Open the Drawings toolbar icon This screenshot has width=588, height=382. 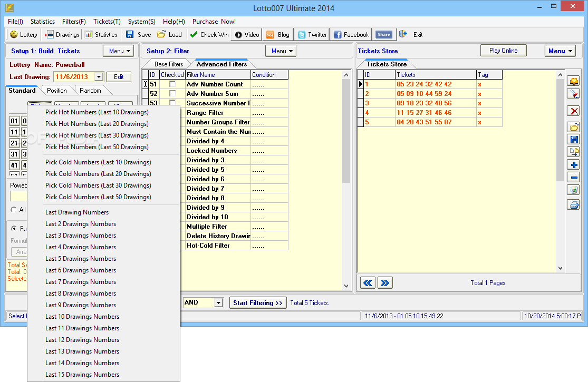(49, 34)
